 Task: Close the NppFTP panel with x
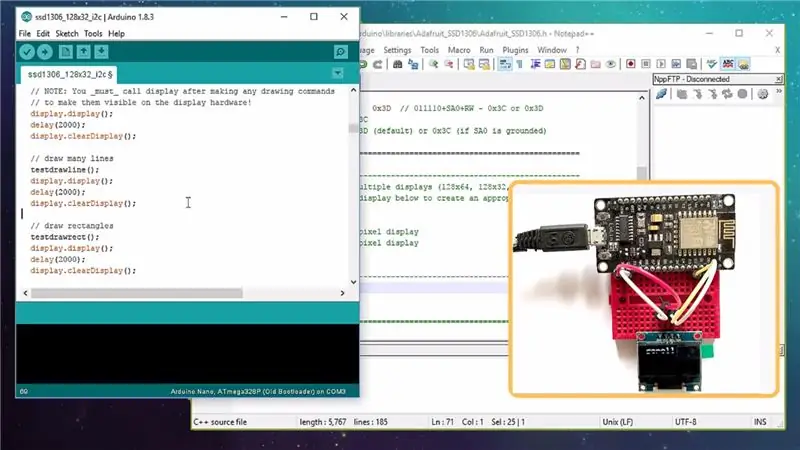779,79
